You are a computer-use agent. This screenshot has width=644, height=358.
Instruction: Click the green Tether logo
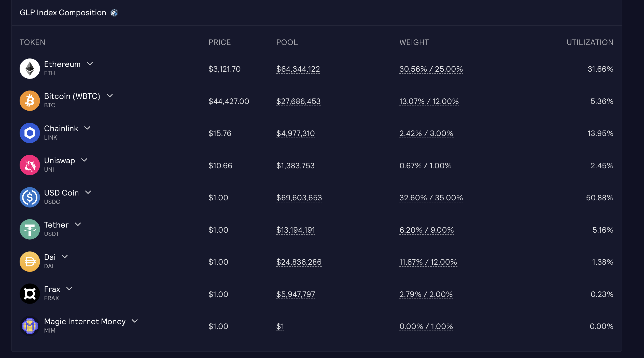click(30, 229)
